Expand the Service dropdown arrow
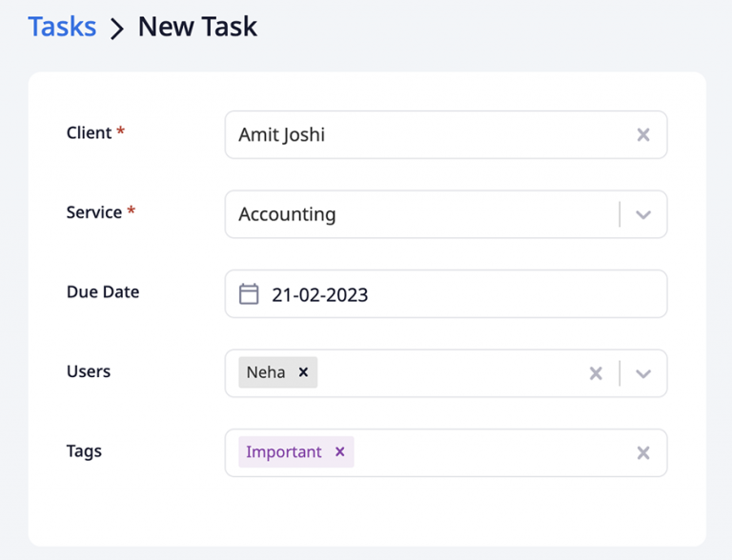 click(643, 214)
